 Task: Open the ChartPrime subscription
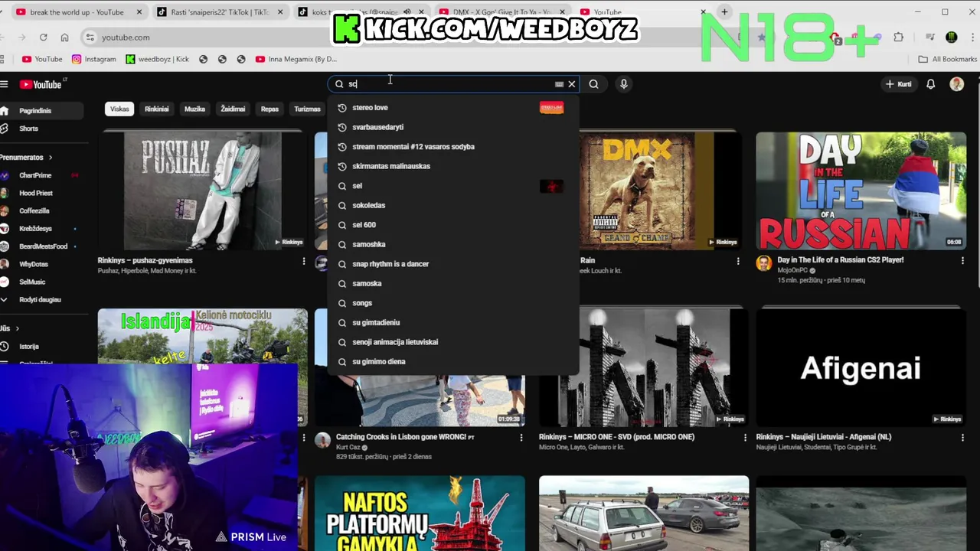click(40, 175)
